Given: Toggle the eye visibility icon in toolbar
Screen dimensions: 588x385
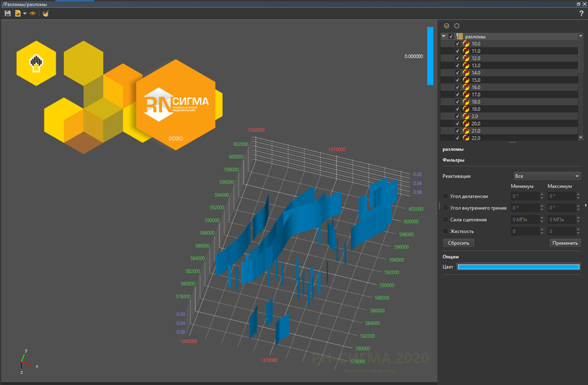Looking at the screenshot, I should 32,13.
